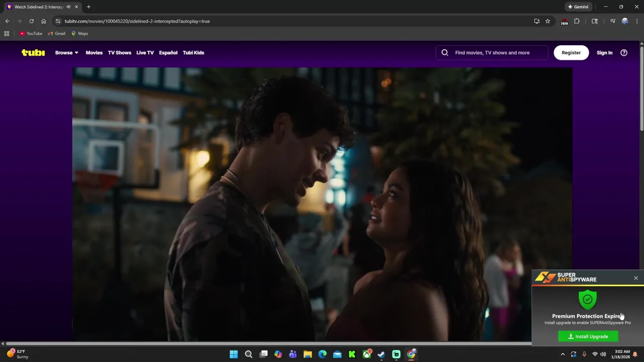Open the Movies section

click(94, 52)
